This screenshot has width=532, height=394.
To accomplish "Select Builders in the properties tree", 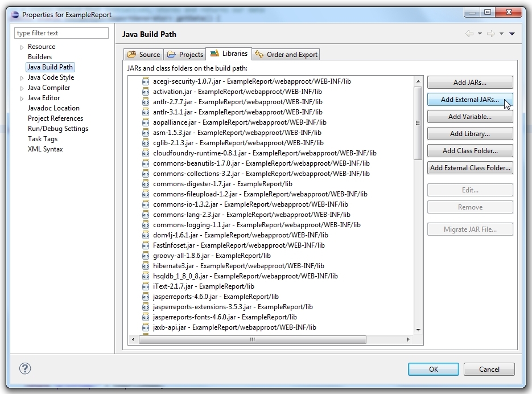I will [40, 57].
